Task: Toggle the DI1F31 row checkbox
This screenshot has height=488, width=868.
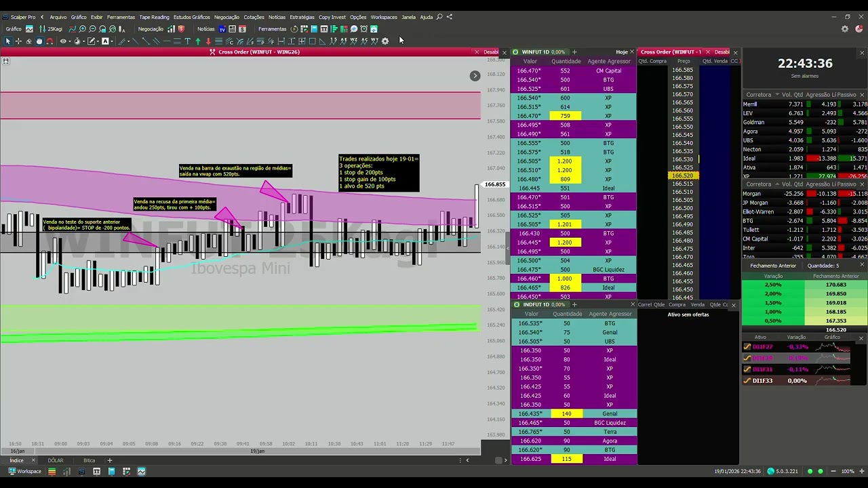Action: (747, 369)
